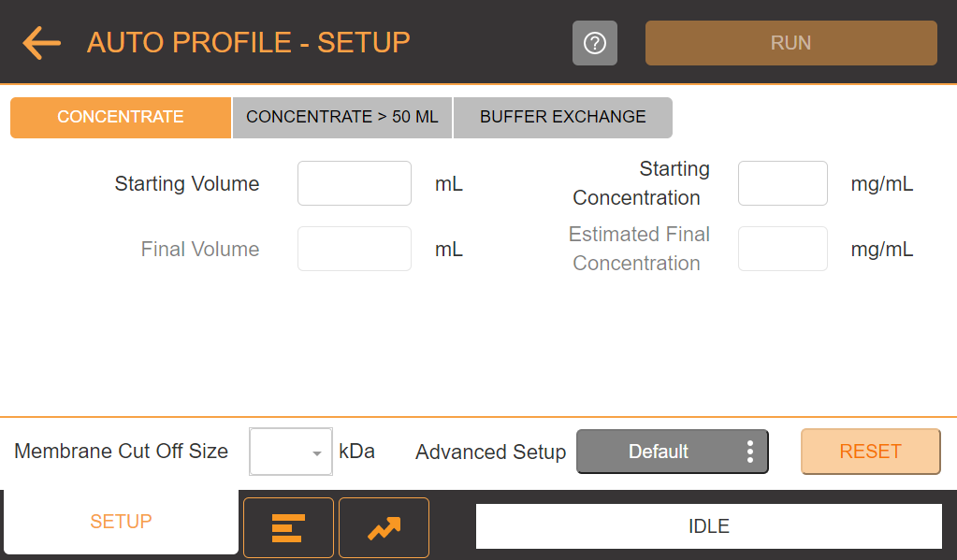Focus the Estimated Final Concentration box
The image size is (957, 560).
click(x=783, y=249)
